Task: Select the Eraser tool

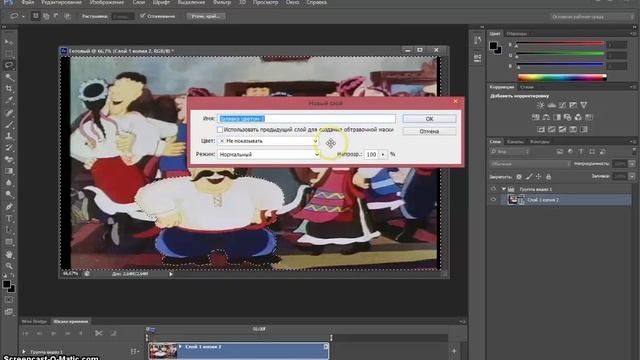Action: coord(9,160)
